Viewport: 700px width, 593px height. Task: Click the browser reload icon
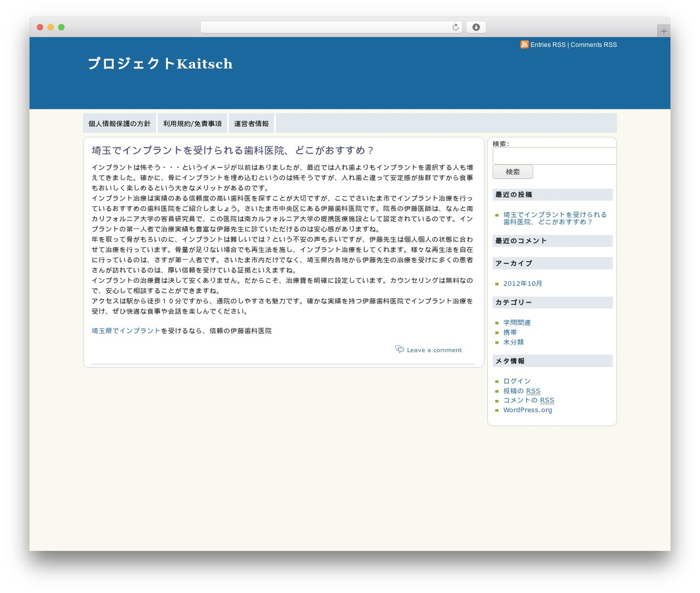click(x=455, y=27)
